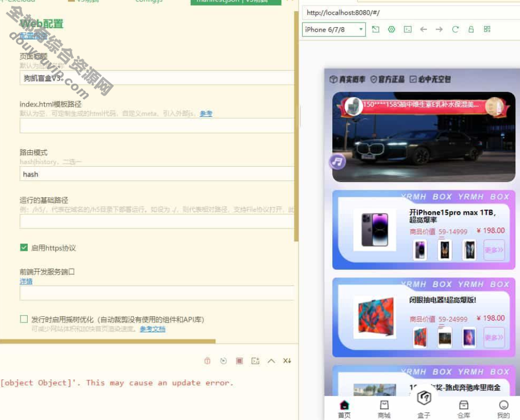Refresh the built-in browser page
This screenshot has width=520, height=420.
(455, 30)
